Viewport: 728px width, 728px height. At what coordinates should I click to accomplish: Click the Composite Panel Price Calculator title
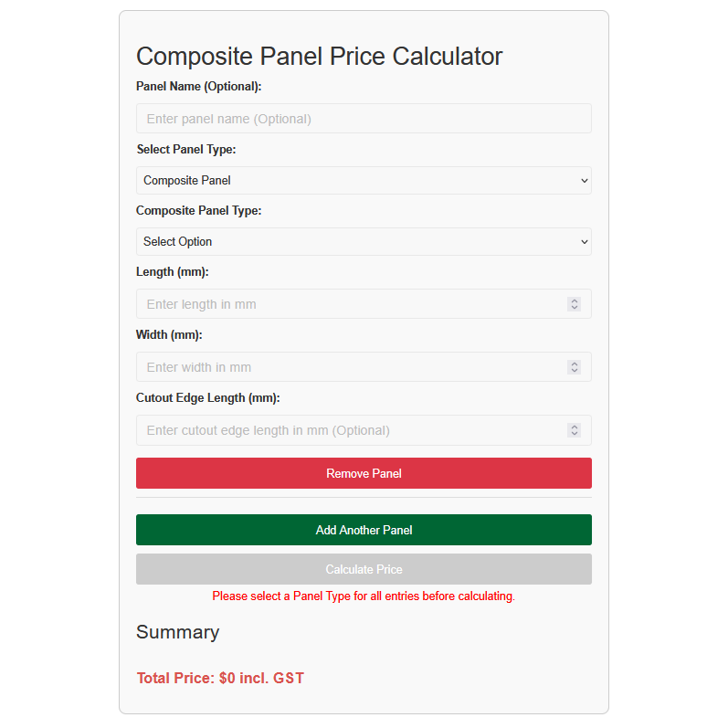click(319, 57)
